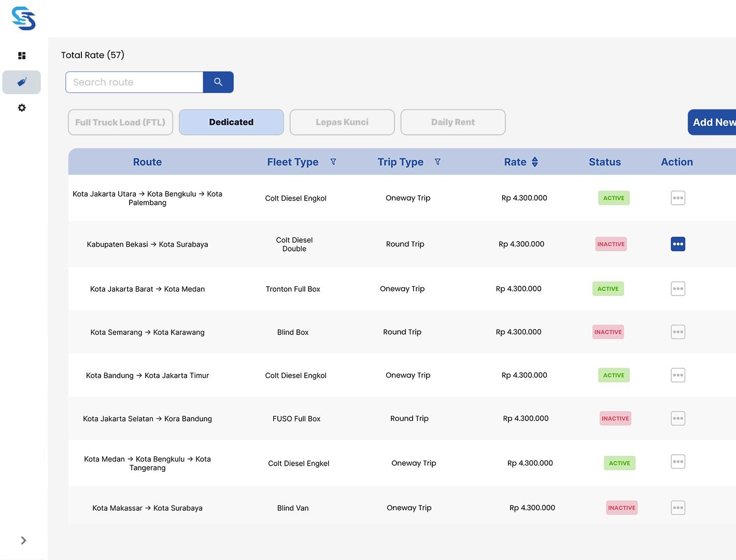The height and width of the screenshot is (560, 736).
Task: Open the dashboard grid icon in sidebar
Action: tap(22, 55)
